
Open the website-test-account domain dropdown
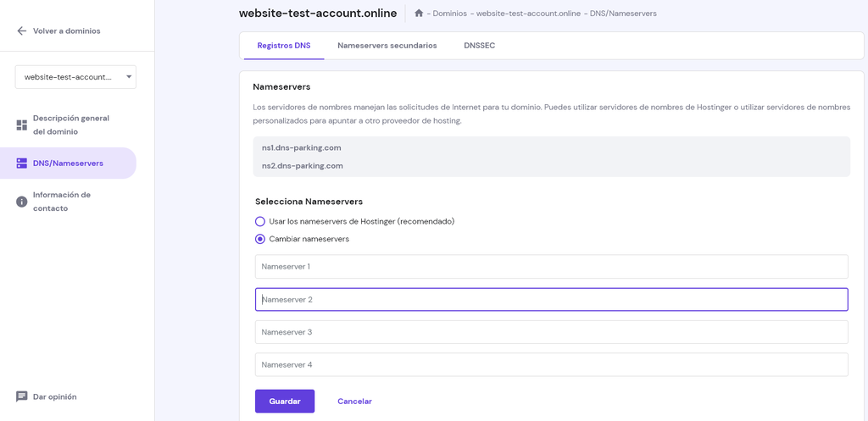tap(68, 77)
